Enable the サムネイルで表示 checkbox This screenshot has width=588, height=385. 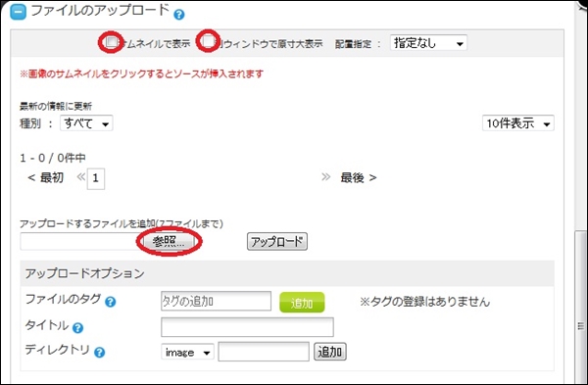(112, 41)
